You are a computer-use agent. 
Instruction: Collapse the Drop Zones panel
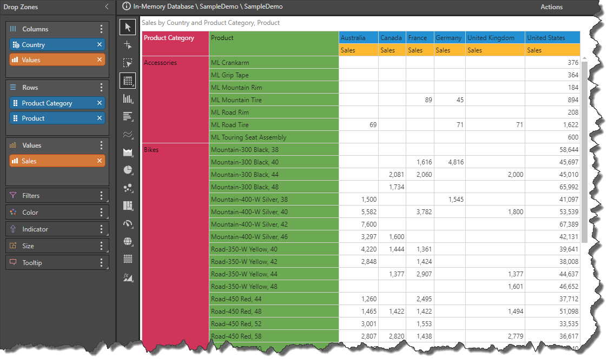[107, 7]
